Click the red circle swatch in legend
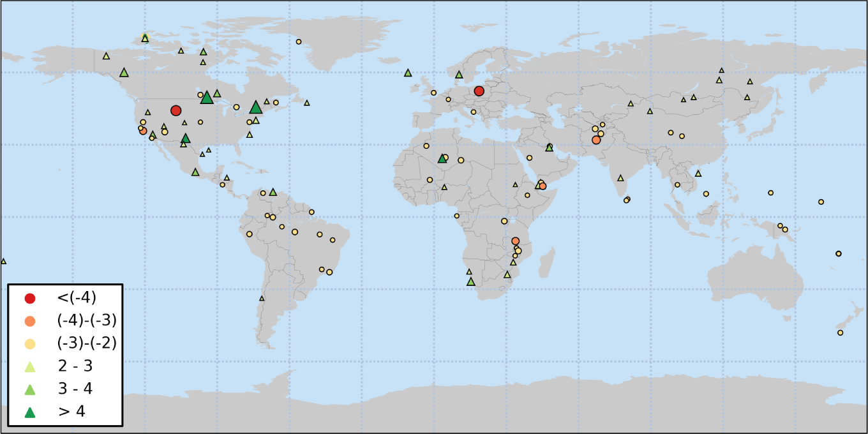 pyautogui.click(x=30, y=298)
